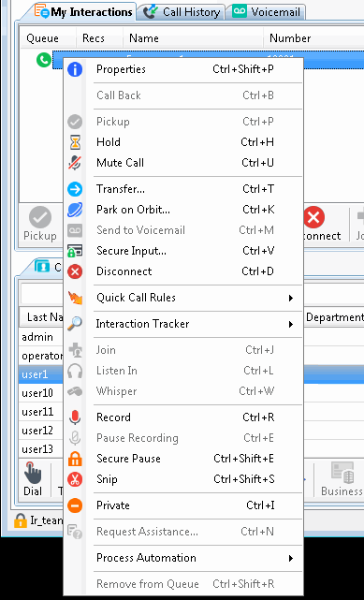Click the blue Properties info icon
This screenshot has height=600, width=364.
tap(75, 69)
